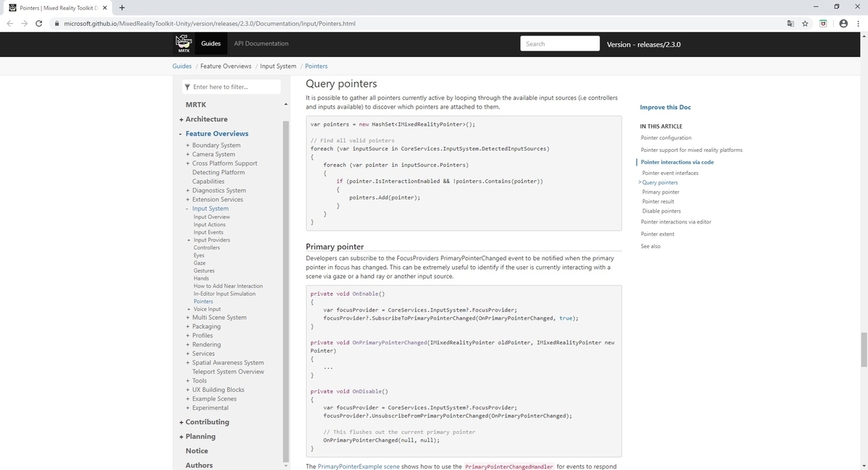Jump to Pointer support for mixed reality platforms
868x470 pixels.
(692, 150)
